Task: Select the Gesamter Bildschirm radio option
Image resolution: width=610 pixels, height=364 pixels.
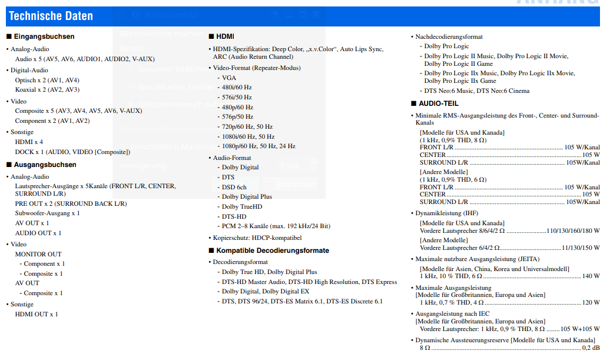Action: pos(131,69)
